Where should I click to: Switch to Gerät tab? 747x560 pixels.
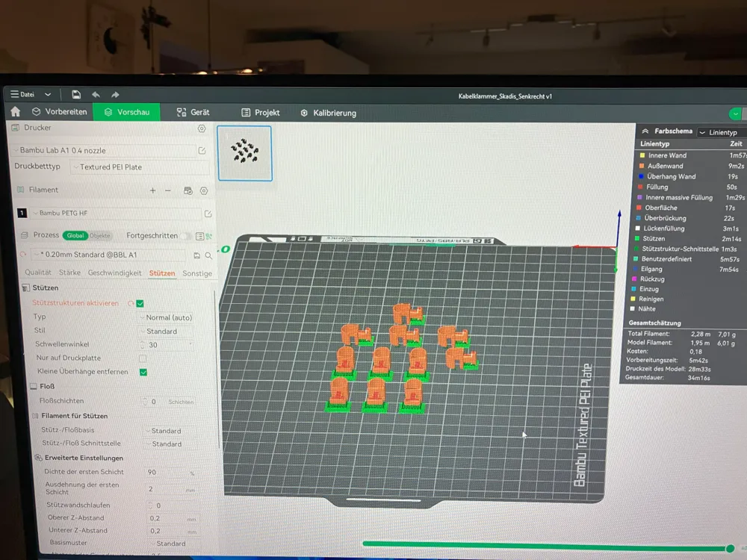[x=193, y=113]
